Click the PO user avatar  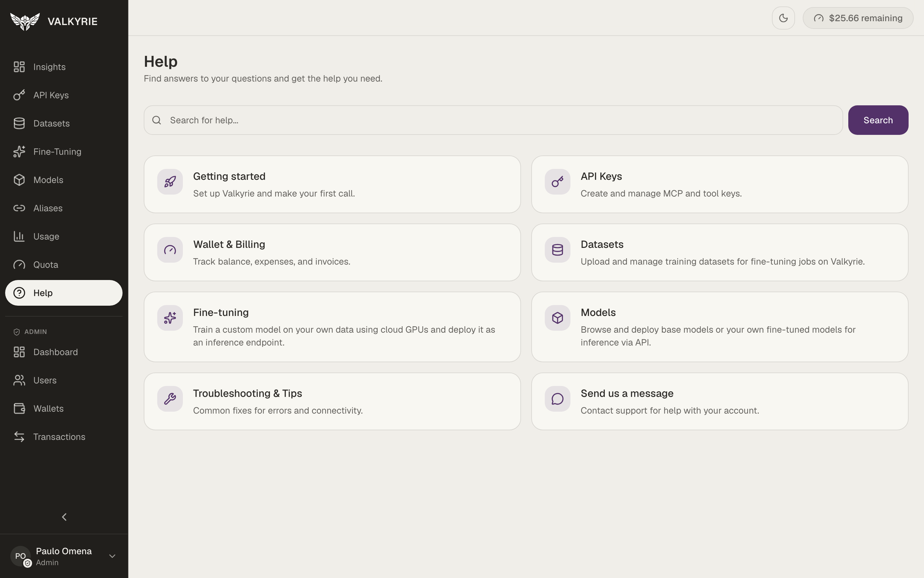pyautogui.click(x=21, y=556)
